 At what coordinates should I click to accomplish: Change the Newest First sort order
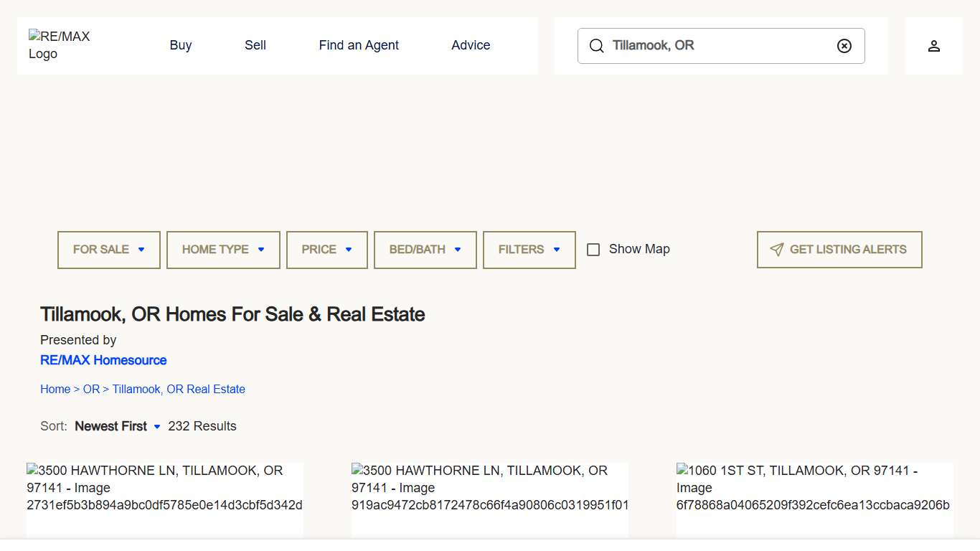point(118,426)
